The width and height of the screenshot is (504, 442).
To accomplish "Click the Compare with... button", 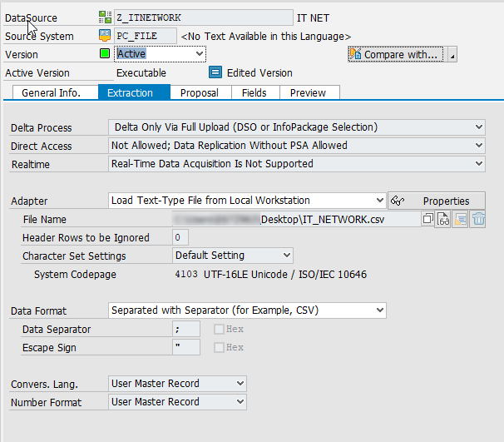I will [396, 54].
